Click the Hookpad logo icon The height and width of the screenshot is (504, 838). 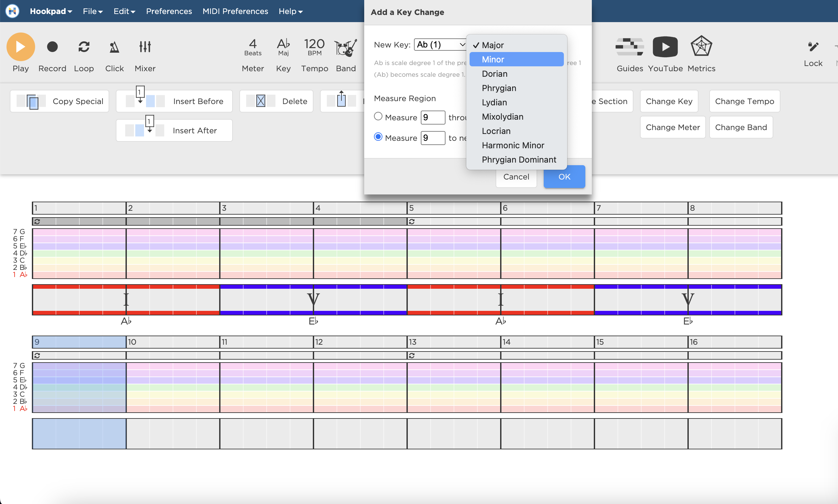click(12, 11)
